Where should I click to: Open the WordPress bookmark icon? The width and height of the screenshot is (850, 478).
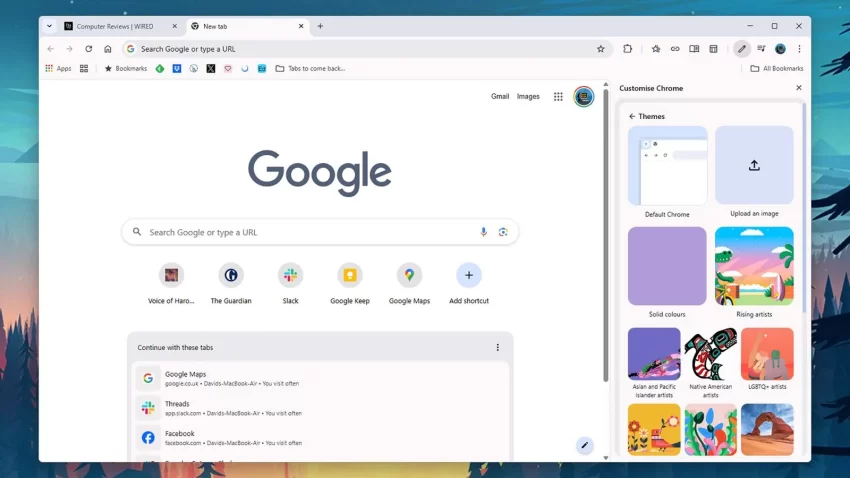[194, 68]
